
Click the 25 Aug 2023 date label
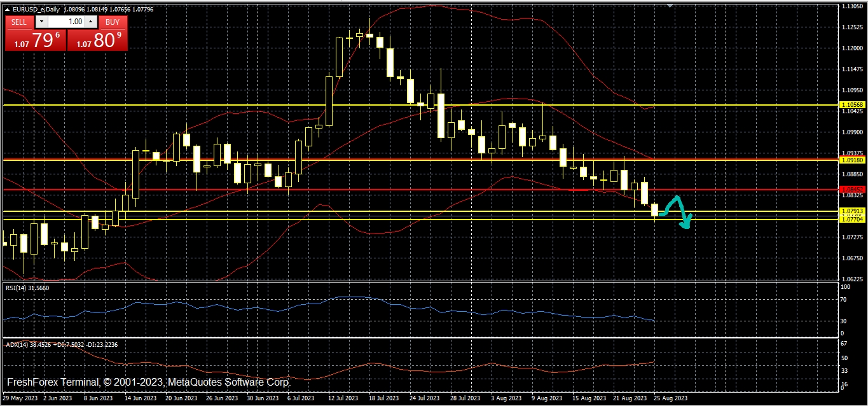click(x=671, y=398)
